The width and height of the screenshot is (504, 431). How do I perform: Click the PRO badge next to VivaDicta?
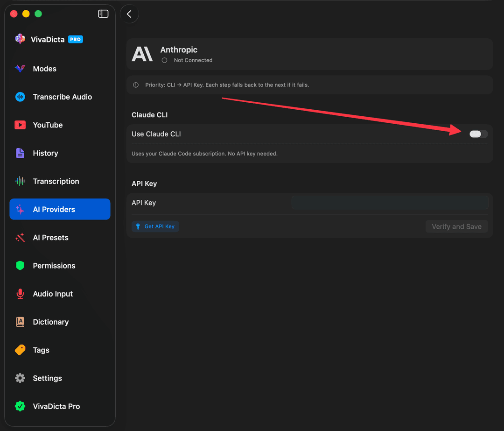[x=76, y=39]
